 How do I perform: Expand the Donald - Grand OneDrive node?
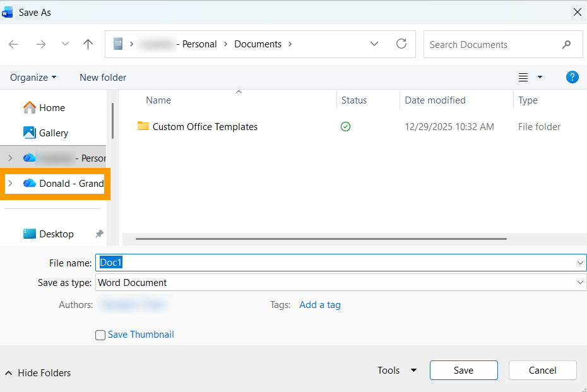[10, 184]
